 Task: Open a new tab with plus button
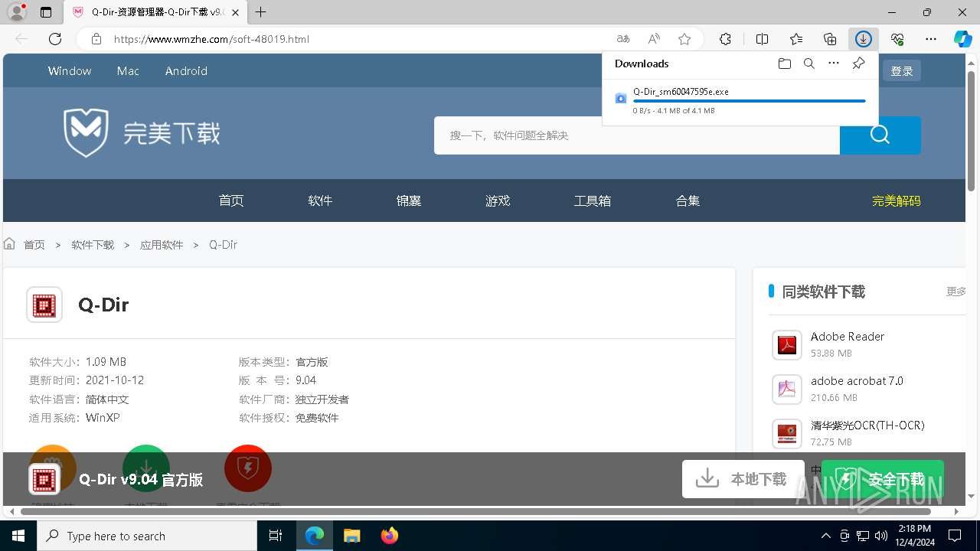261,12
